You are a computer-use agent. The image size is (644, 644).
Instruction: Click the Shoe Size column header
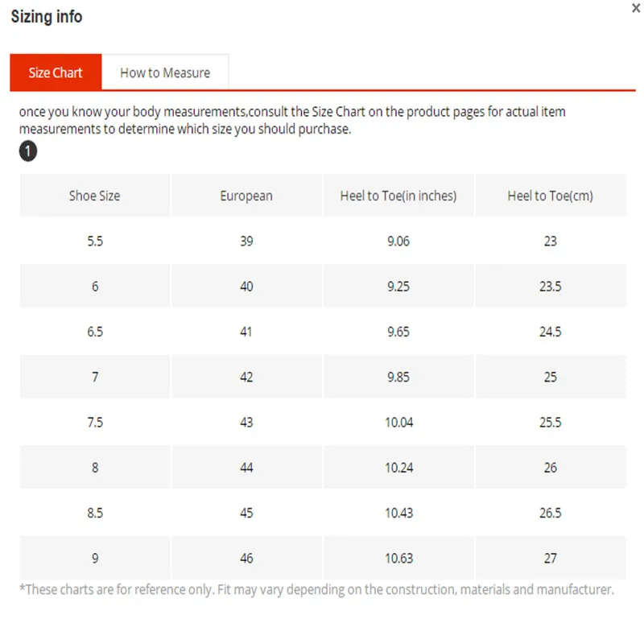pos(95,196)
